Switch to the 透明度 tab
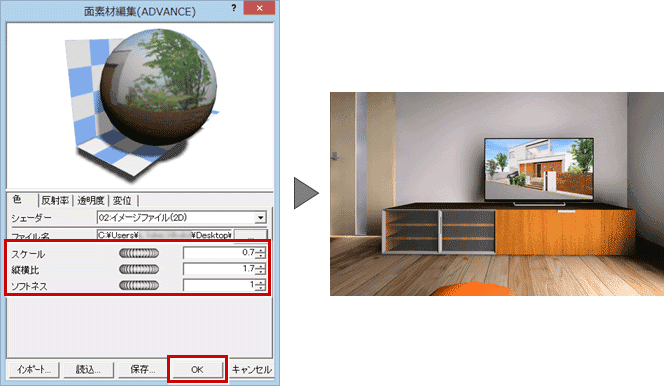 coord(91,200)
